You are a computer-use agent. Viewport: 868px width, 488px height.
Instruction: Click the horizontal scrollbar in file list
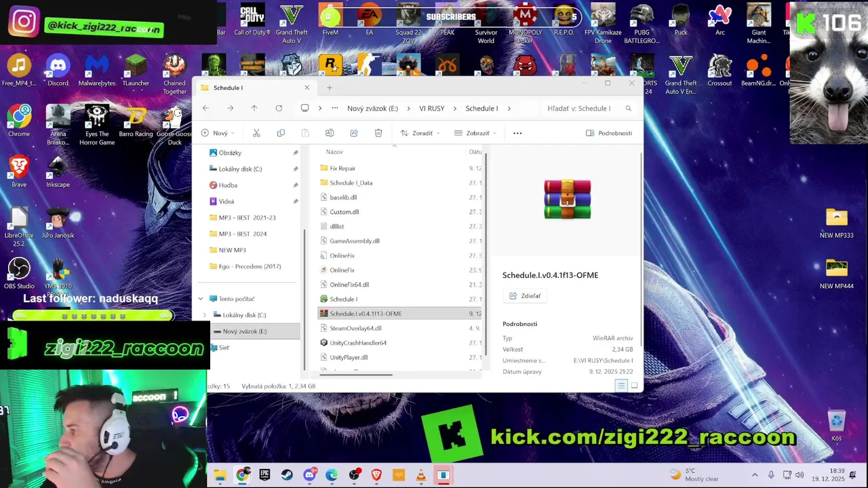(356, 374)
